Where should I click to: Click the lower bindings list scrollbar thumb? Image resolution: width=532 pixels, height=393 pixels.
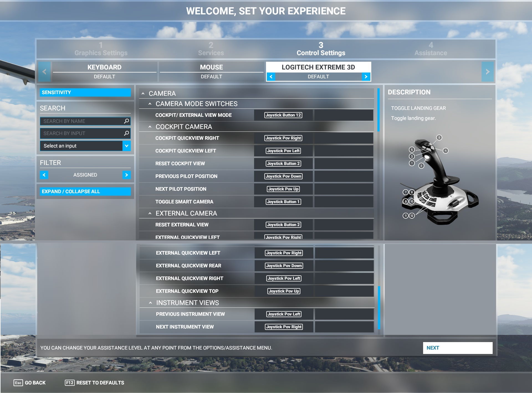[379, 307]
